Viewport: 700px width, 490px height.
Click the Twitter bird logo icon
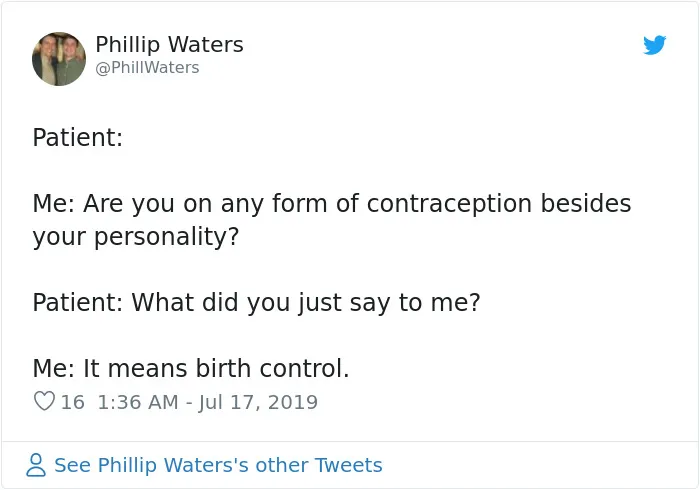coord(654,45)
